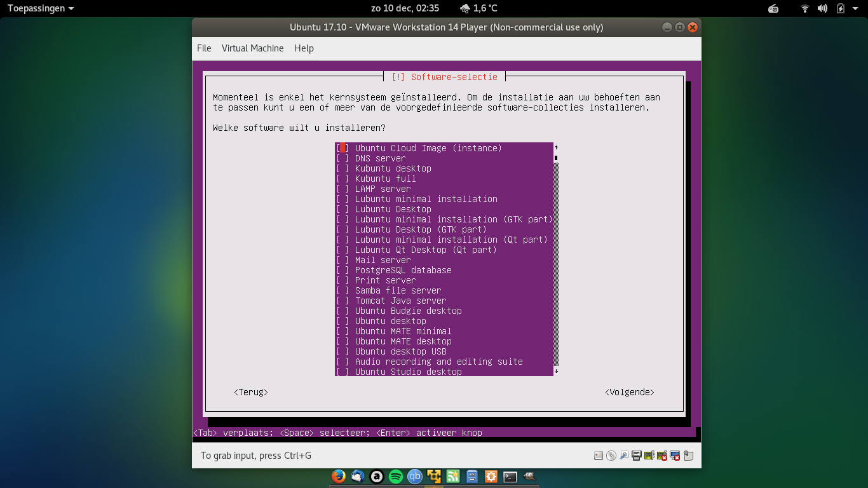868x488 pixels.
Task: Open the Help menu in VMware Player
Action: click(x=304, y=48)
